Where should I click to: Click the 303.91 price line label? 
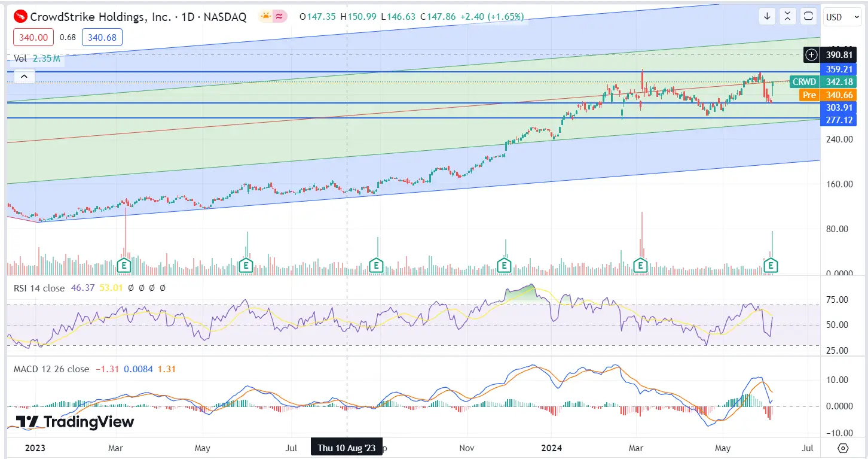[838, 108]
